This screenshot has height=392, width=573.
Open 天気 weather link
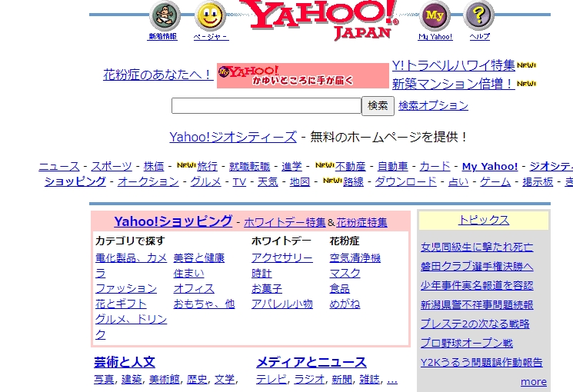[268, 181]
